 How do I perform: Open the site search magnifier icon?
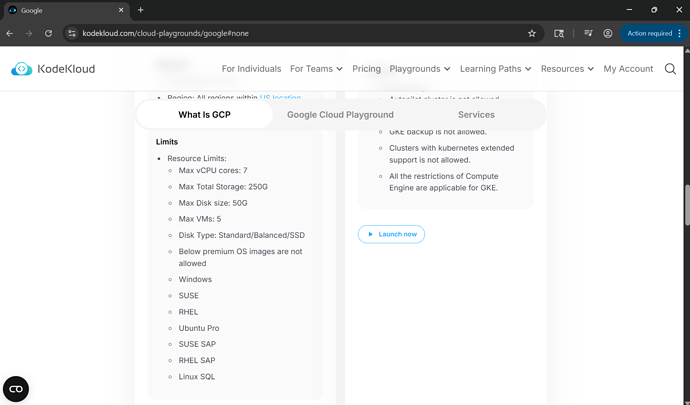[671, 69]
